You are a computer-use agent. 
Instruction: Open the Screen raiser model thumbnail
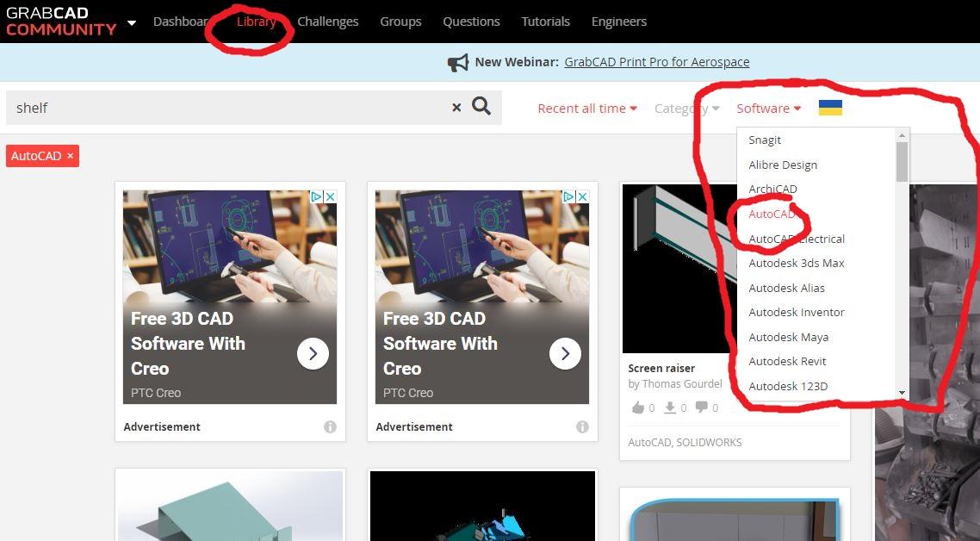coord(680,269)
